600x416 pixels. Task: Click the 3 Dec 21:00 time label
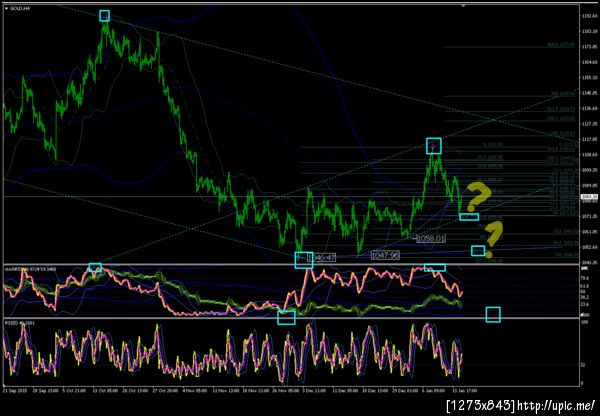314,391
